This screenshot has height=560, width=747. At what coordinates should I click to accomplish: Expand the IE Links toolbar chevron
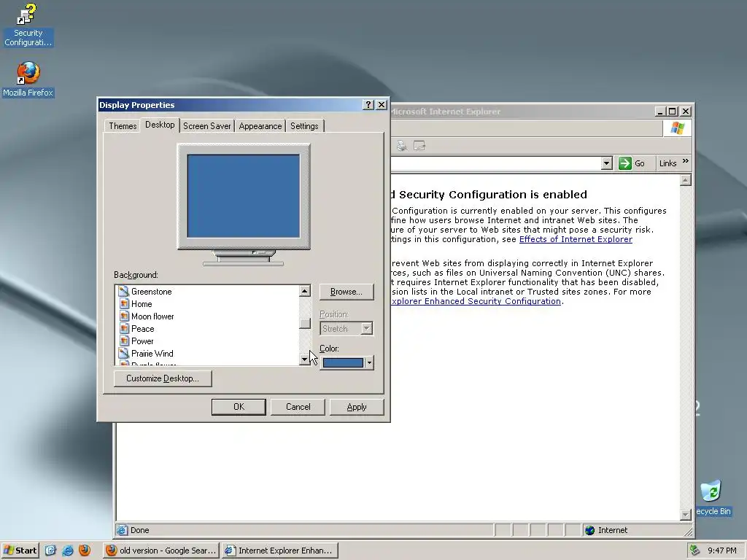[x=686, y=161]
